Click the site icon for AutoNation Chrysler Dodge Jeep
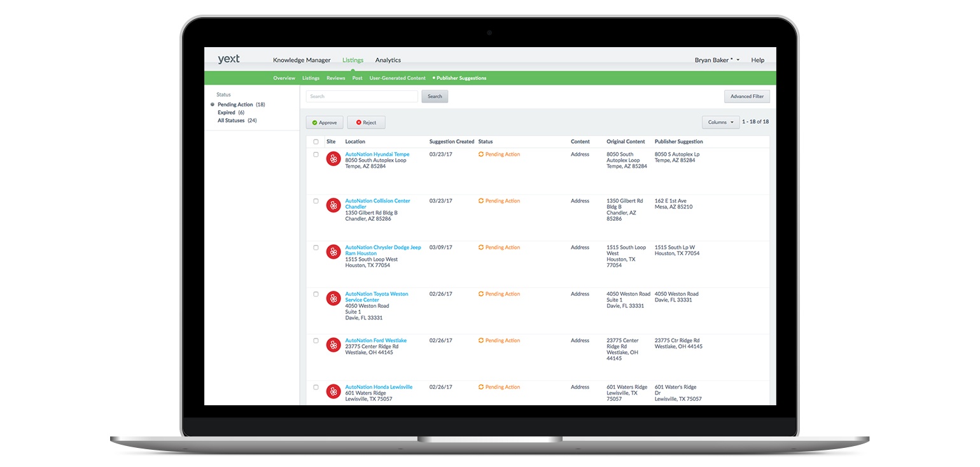Screen dimensions: 980x467 tap(333, 252)
